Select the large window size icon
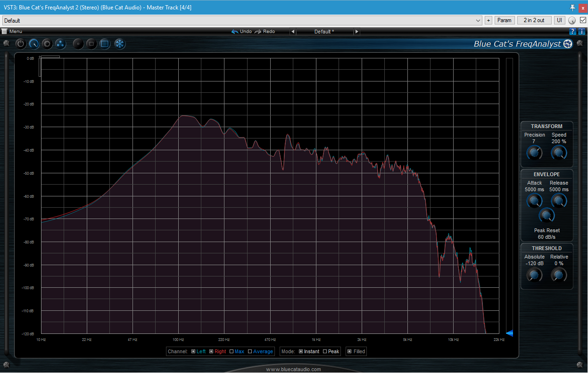 [105, 44]
